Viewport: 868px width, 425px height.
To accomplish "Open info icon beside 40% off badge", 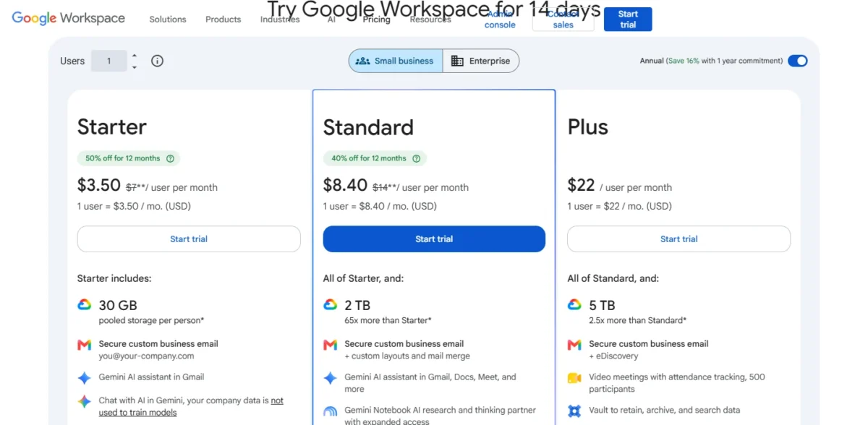I will [x=417, y=158].
